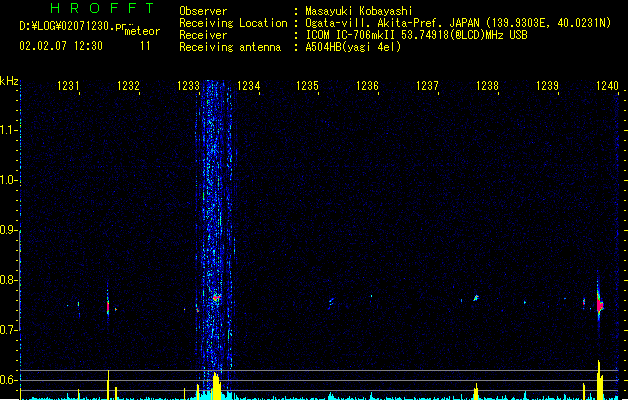Select antenna value A504HB(yagi 4el)
The image size is (629, 400).
(x=353, y=47)
